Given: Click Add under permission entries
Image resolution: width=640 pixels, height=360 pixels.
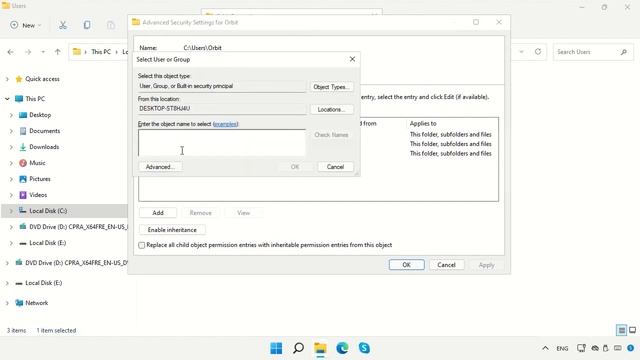Looking at the screenshot, I should click(x=158, y=213).
